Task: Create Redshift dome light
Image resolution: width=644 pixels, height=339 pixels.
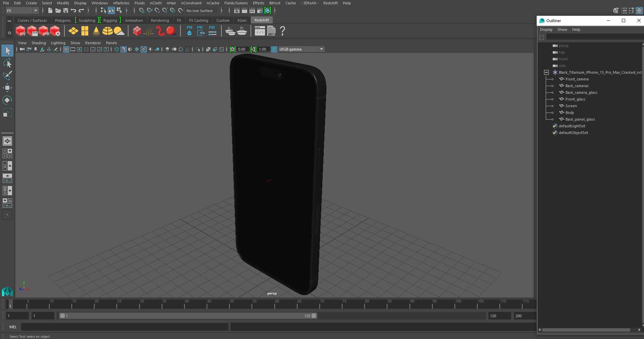Action: pos(107,31)
